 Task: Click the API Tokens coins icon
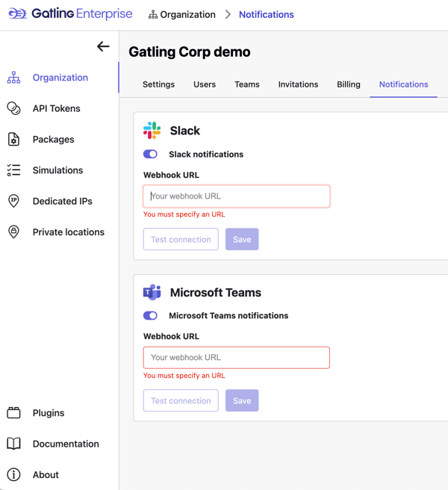[13, 108]
